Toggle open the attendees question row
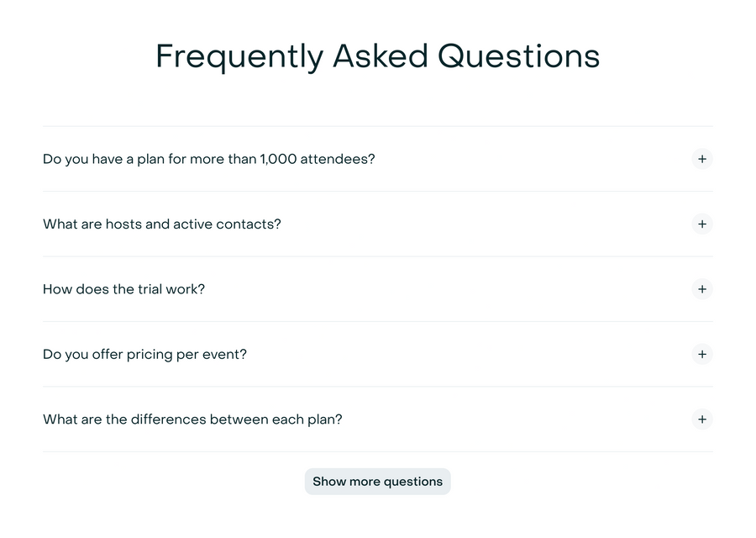The image size is (756, 538). pos(208,159)
